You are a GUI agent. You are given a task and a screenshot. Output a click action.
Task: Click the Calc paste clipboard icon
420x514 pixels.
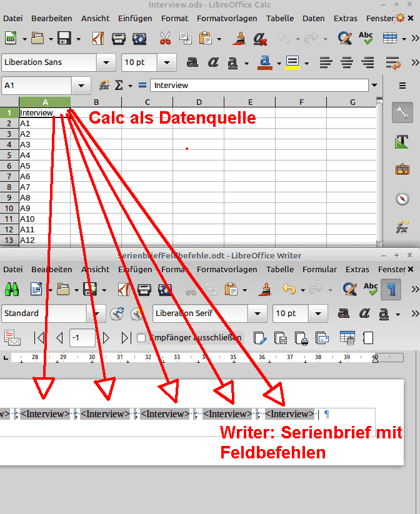[x=206, y=38]
